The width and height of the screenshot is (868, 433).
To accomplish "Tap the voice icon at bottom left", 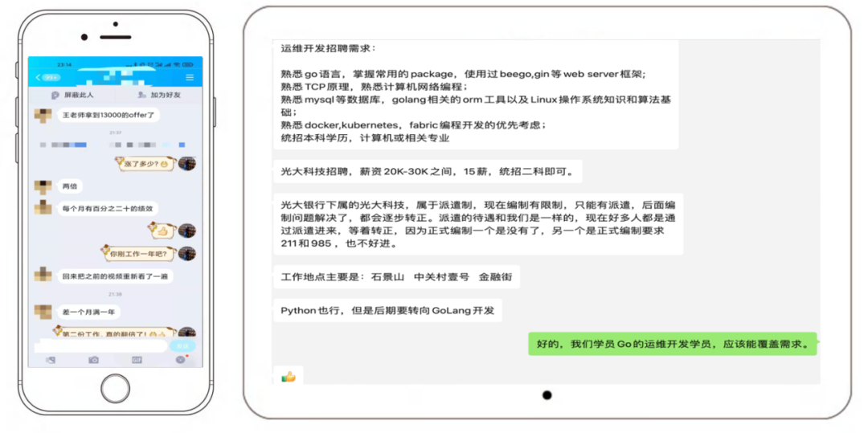I will [x=51, y=360].
